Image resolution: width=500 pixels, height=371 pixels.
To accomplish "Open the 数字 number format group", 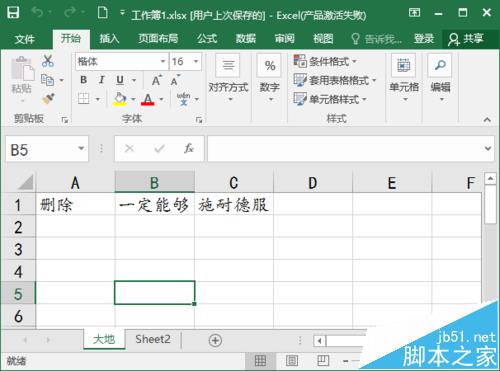I will click(269, 79).
